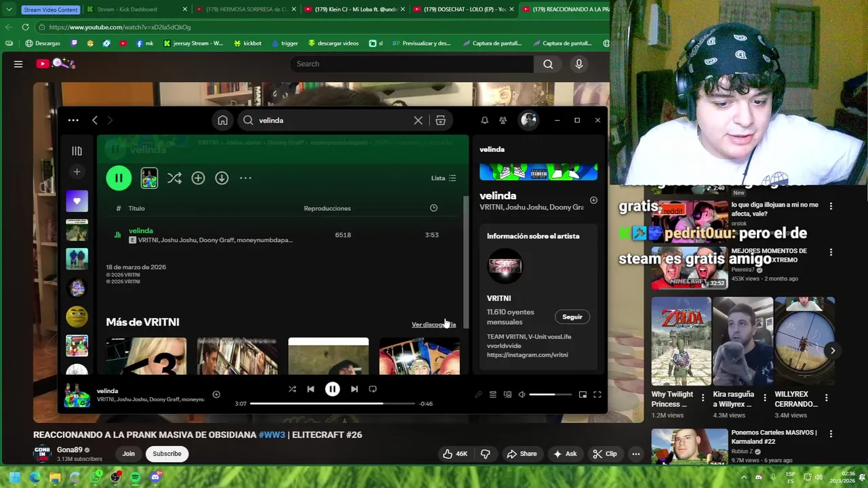Seek within the song progress bar
The width and height of the screenshot is (868, 488).
332,404
